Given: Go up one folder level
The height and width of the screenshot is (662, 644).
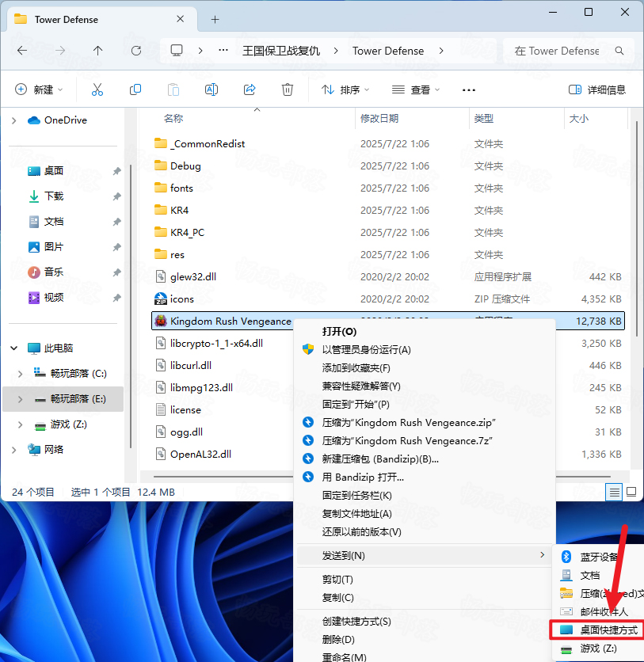Looking at the screenshot, I should [x=97, y=51].
